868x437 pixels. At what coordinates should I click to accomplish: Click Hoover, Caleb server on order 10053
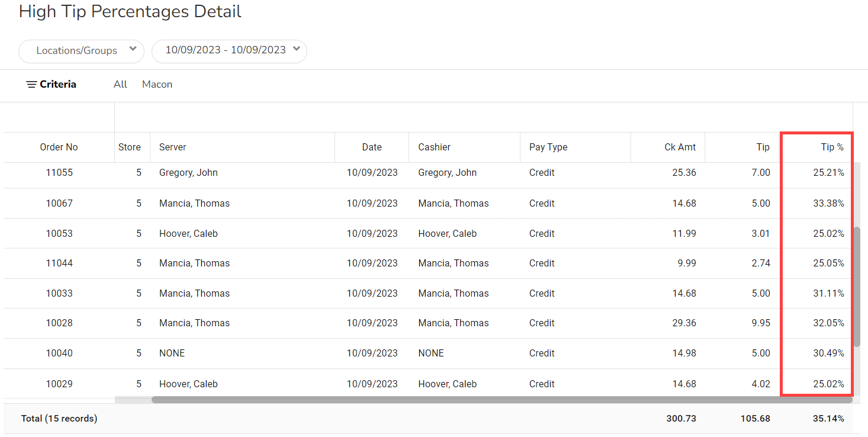click(x=188, y=234)
